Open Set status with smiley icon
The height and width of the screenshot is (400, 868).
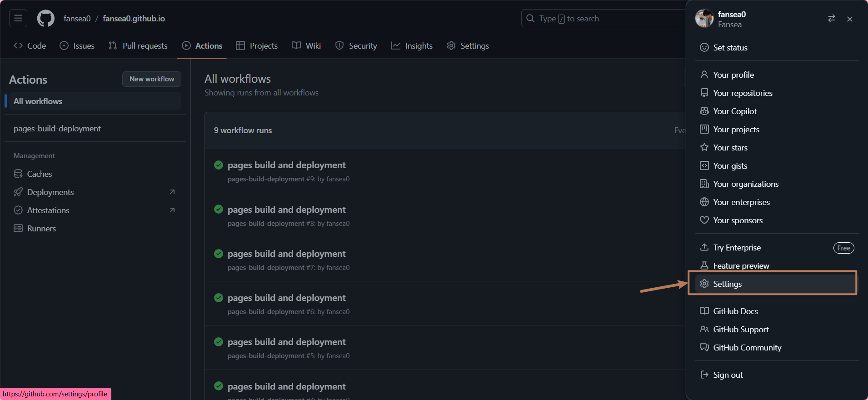(730, 48)
